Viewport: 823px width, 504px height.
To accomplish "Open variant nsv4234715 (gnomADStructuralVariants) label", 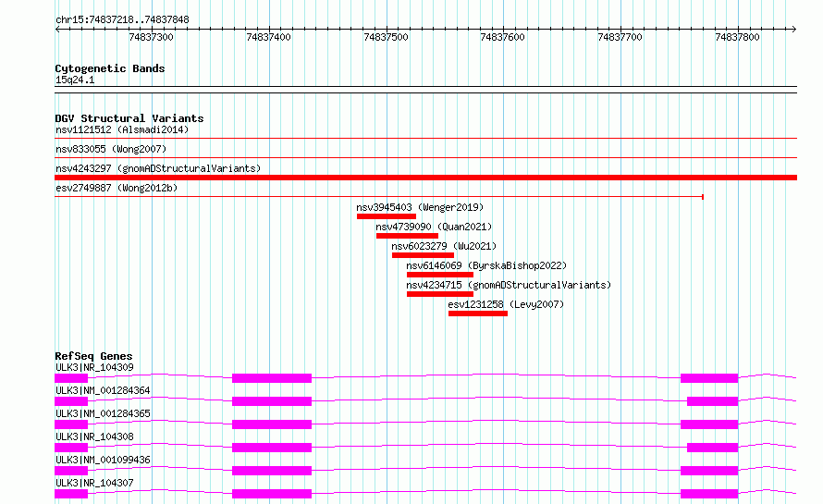I will [509, 285].
